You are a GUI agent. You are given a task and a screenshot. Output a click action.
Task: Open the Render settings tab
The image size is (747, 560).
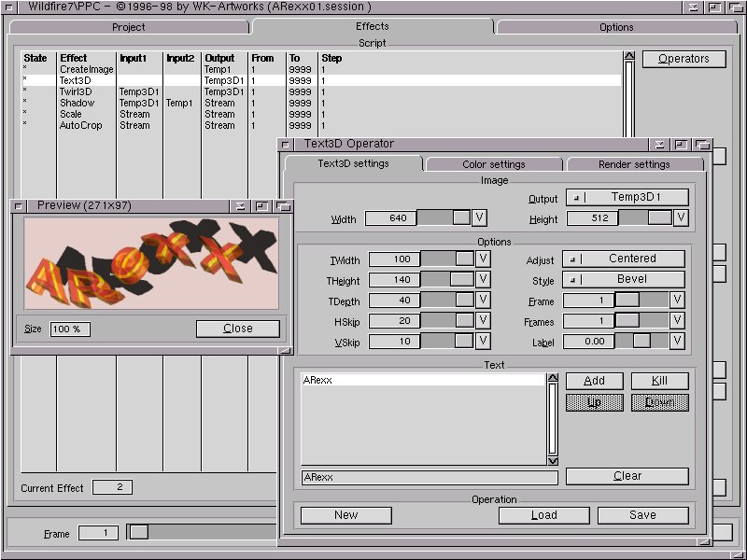(x=634, y=165)
